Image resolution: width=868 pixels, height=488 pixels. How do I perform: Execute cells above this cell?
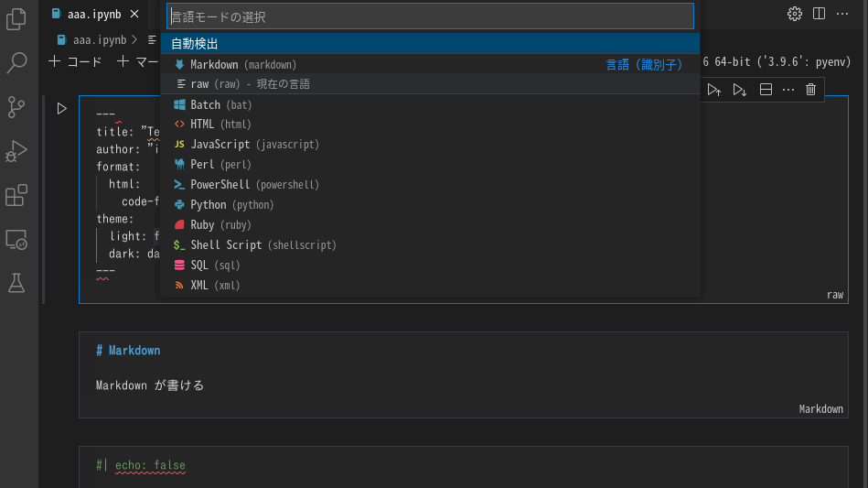714,90
